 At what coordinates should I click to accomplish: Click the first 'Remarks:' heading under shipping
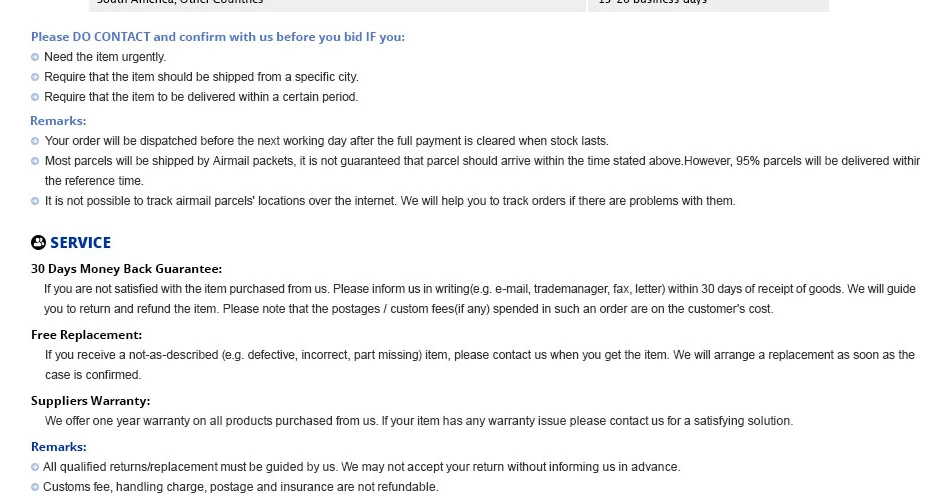(58, 121)
